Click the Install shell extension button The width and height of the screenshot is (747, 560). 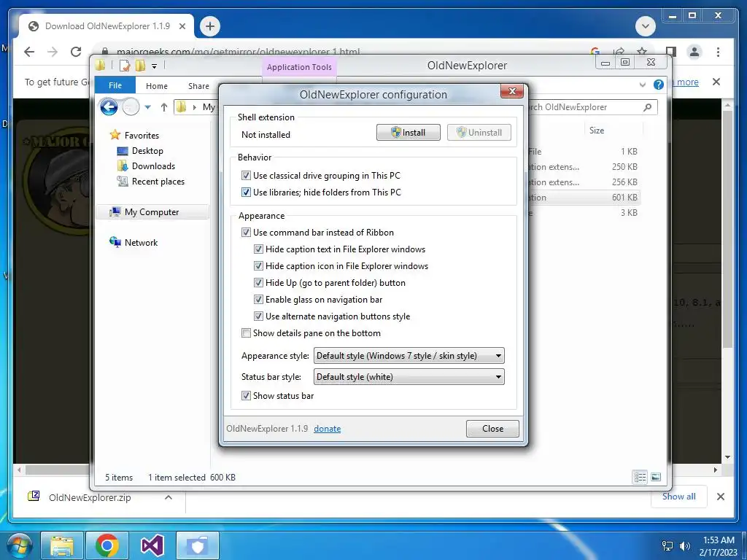click(409, 133)
